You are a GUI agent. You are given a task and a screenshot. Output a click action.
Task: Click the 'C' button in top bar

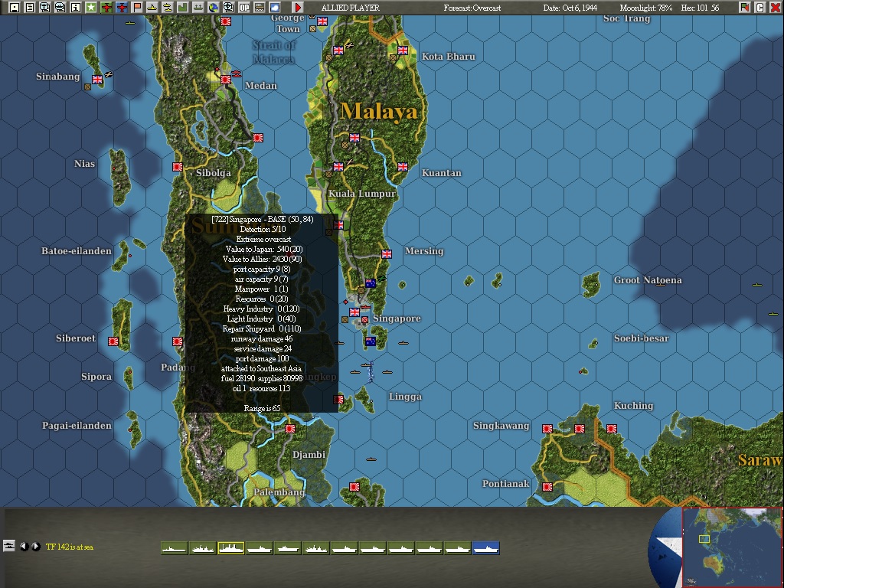760,8
